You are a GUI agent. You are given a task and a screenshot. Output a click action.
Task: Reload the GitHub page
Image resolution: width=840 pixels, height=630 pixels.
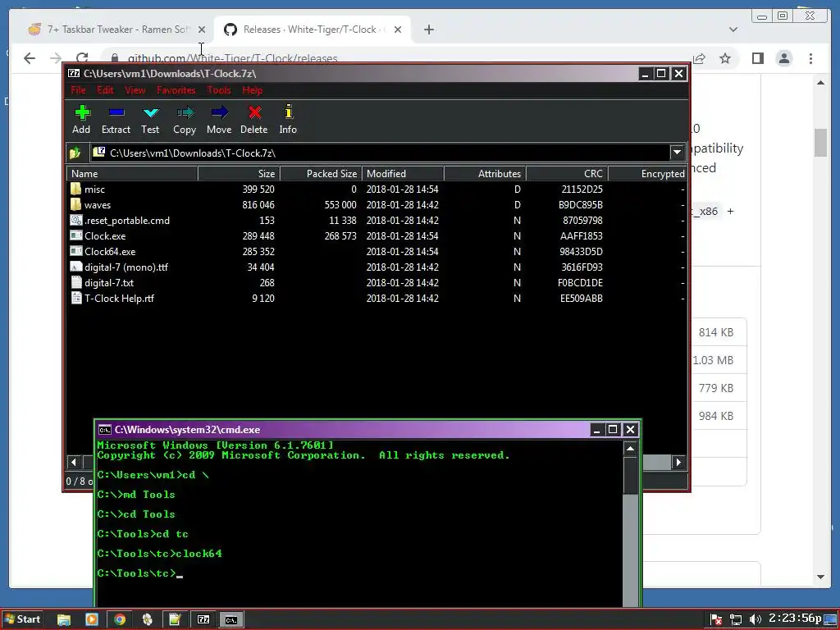coord(82,58)
